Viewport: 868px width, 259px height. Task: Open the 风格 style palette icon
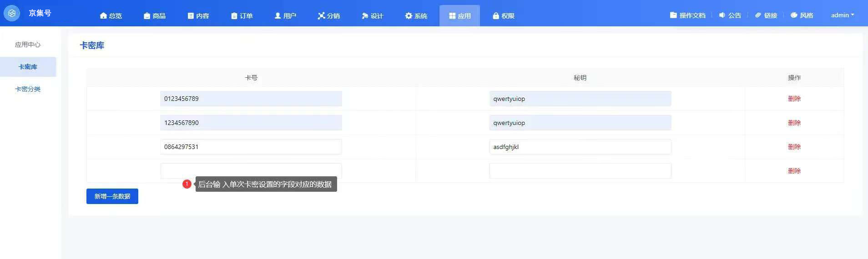(x=794, y=15)
